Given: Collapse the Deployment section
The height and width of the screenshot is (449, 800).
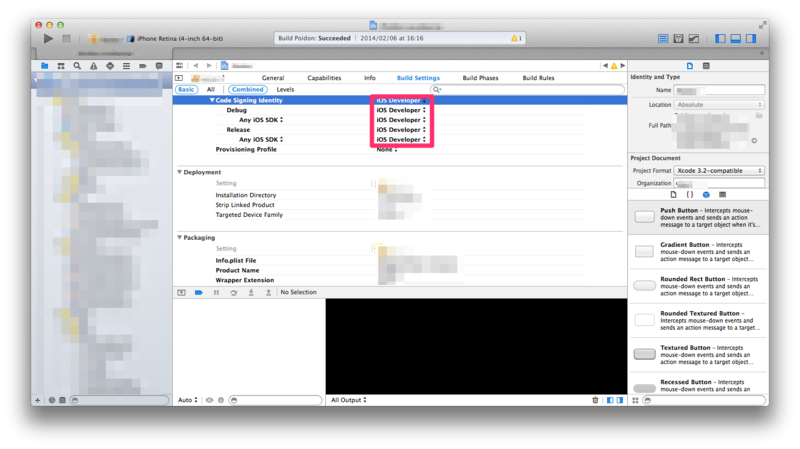Looking at the screenshot, I should (x=180, y=172).
